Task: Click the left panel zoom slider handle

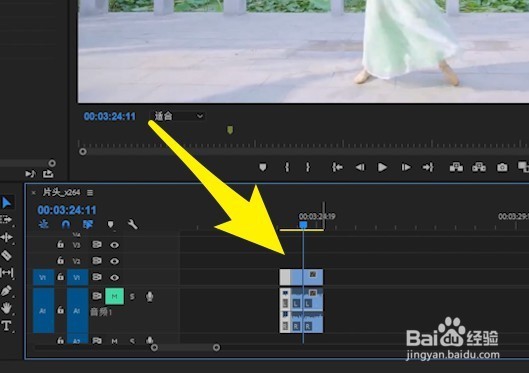Action: [52, 163]
